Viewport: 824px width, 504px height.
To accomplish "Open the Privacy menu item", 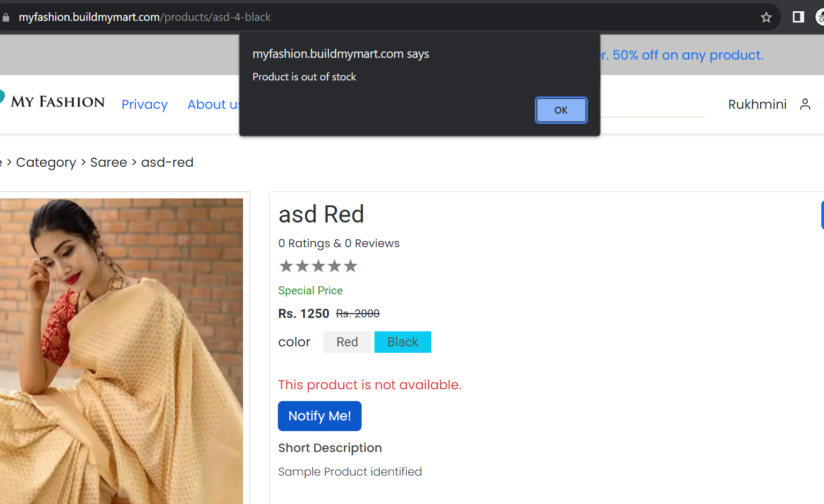I will coord(145,105).
